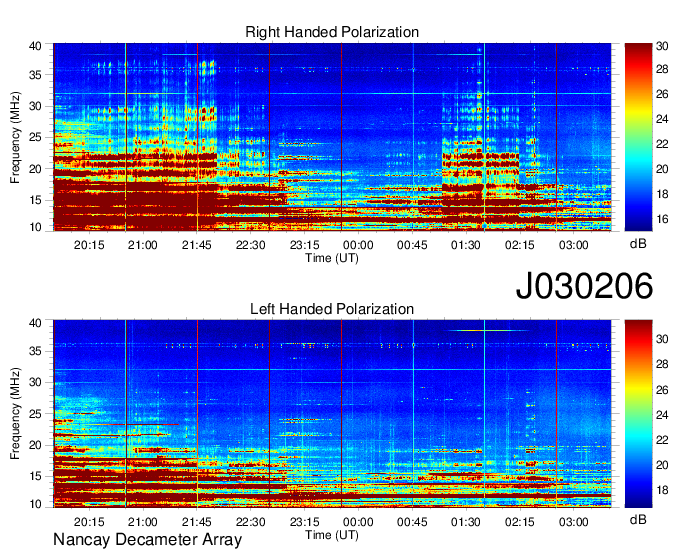This screenshot has width=680, height=552.
Task: Click 'Frequency (MHz)' axis label of Right Handed plot
Action: click(15, 137)
